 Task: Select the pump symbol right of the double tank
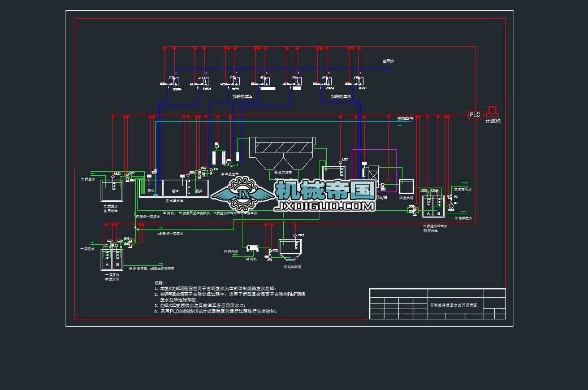pyautogui.click(x=451, y=206)
